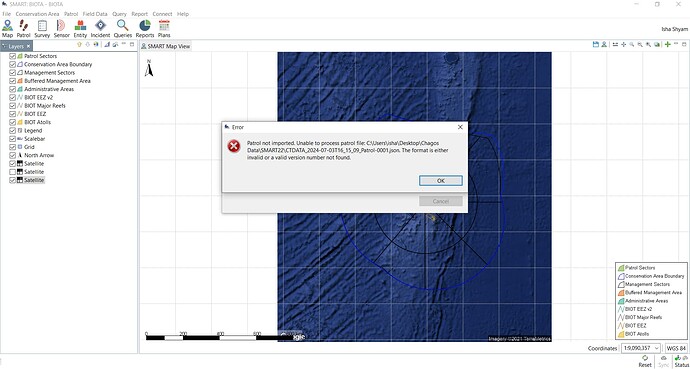Select the pan cross-arrows tool
690x369 pixels.
pos(624,44)
